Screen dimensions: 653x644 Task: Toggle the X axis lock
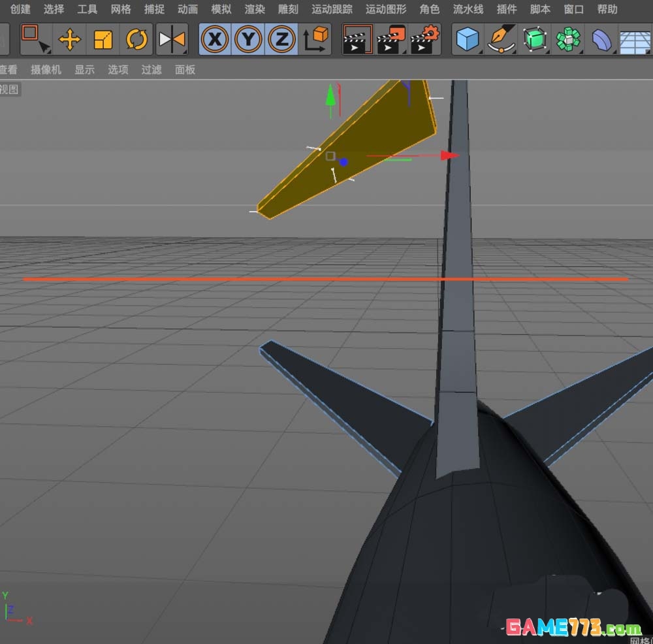215,40
